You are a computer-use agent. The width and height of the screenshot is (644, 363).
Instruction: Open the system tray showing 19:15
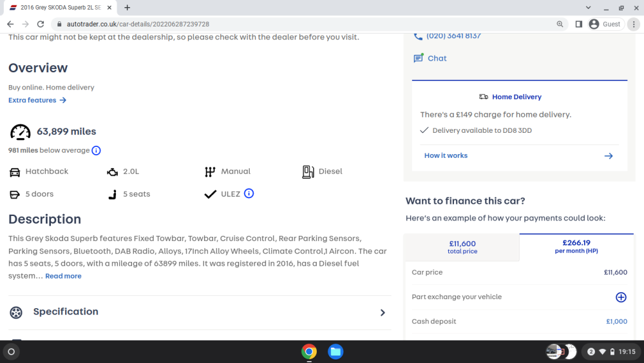612,352
